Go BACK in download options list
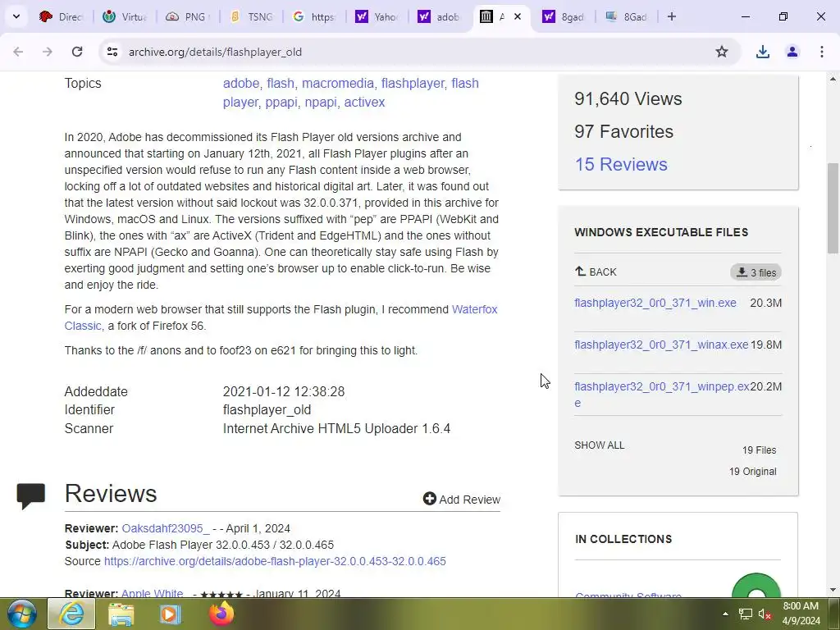This screenshot has height=630, width=840. tap(596, 272)
